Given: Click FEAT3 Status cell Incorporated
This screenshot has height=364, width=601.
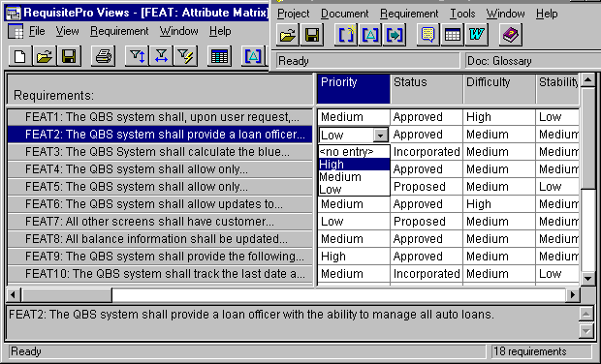Looking at the screenshot, I should (427, 152).
